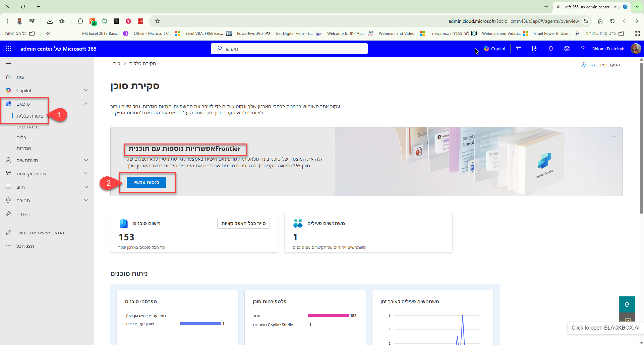
Task: Click the Shlomi Postelnik profile picture
Action: (x=635, y=49)
